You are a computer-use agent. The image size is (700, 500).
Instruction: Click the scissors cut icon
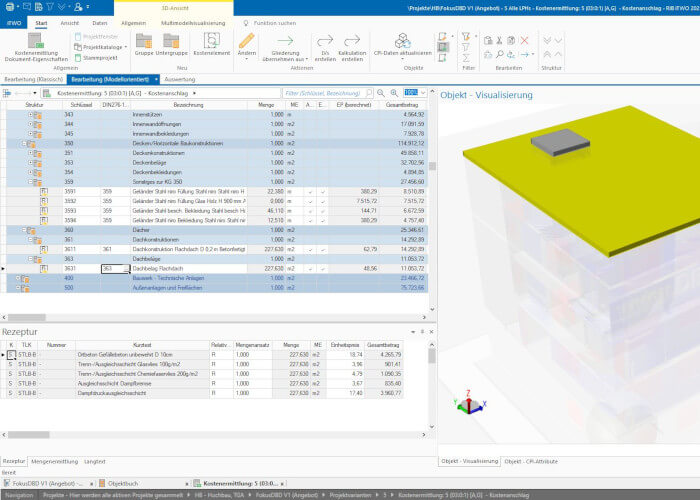coord(500,41)
